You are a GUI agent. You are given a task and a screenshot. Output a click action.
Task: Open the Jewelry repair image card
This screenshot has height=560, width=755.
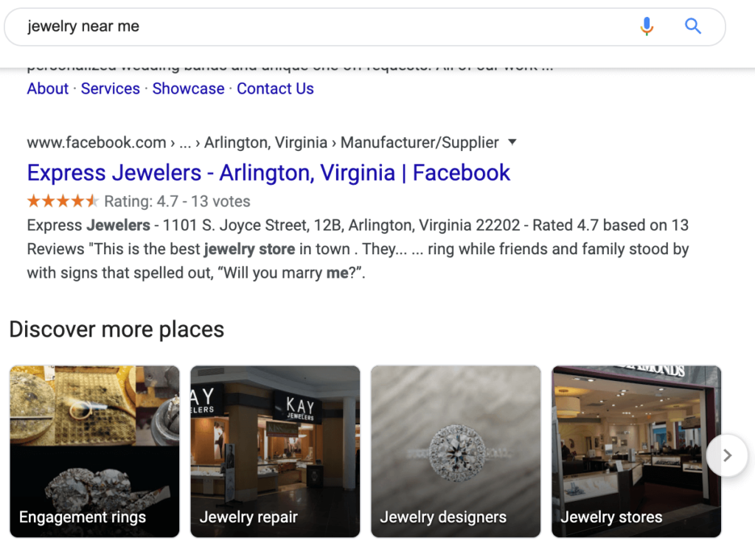point(275,450)
